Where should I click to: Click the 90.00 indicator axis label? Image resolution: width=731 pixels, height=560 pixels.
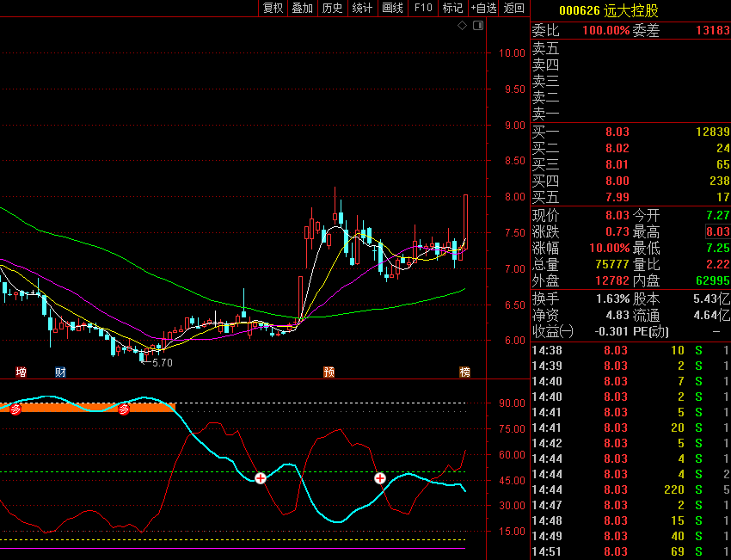pos(512,403)
